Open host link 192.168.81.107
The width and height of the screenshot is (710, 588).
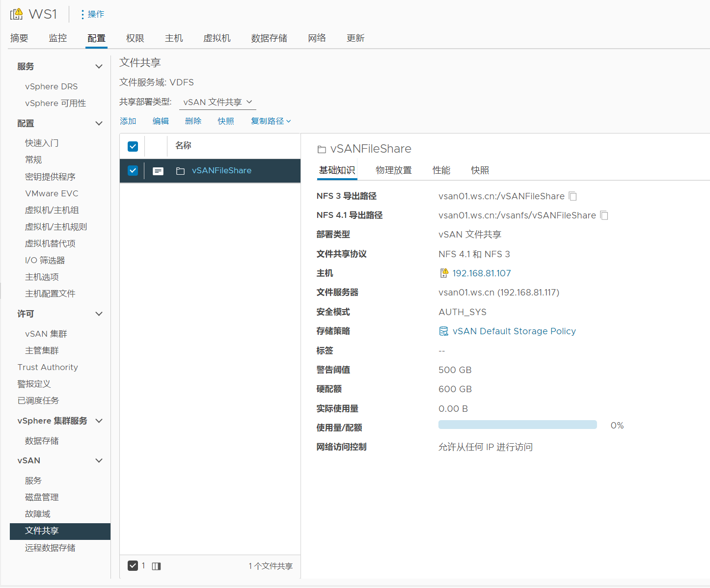click(x=482, y=273)
